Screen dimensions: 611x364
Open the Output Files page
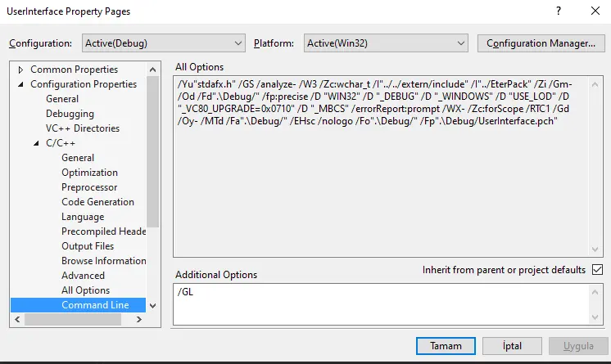point(88,246)
